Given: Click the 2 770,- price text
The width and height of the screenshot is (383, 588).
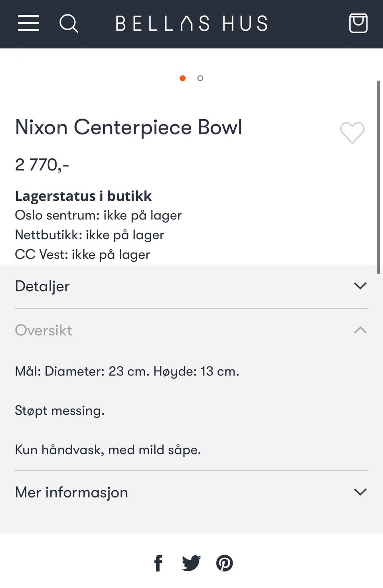Looking at the screenshot, I should [x=42, y=165].
